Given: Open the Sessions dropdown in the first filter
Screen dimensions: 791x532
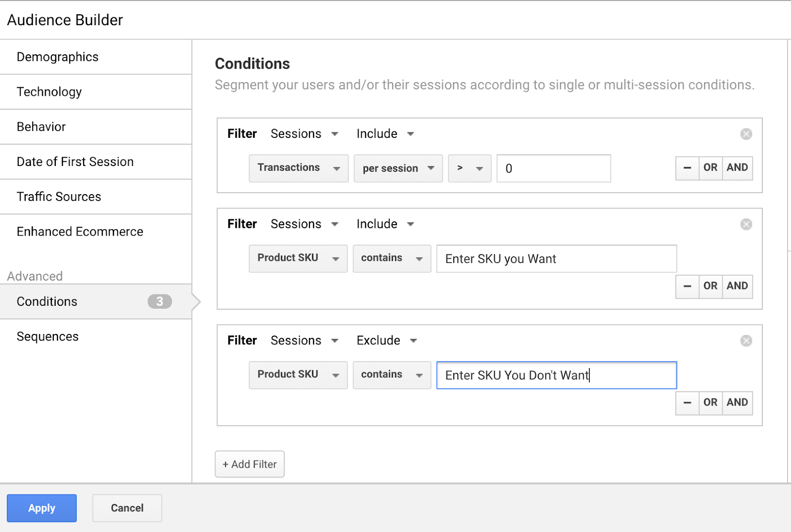Looking at the screenshot, I should (x=305, y=134).
